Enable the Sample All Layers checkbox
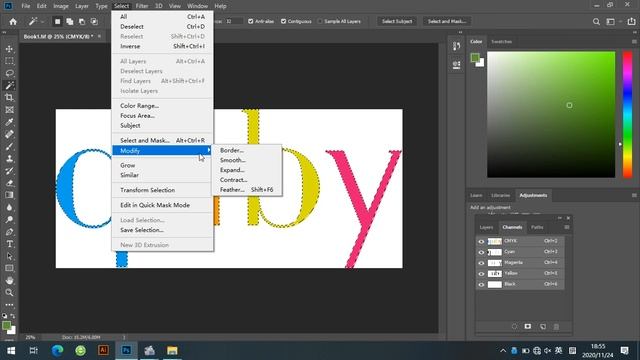The image size is (640, 360). point(320,21)
